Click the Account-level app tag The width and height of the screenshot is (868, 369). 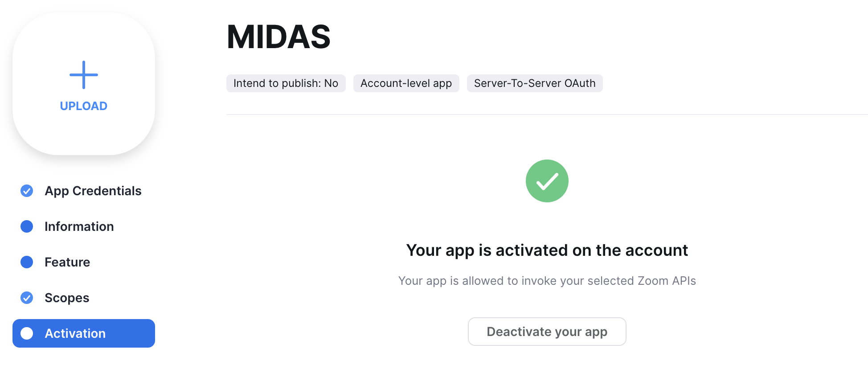406,83
